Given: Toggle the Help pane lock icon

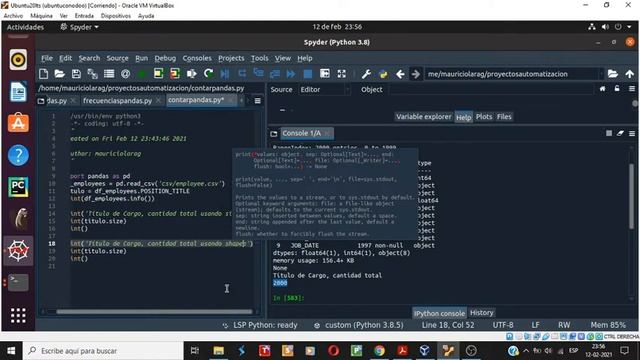Looking at the screenshot, I should 617,89.
